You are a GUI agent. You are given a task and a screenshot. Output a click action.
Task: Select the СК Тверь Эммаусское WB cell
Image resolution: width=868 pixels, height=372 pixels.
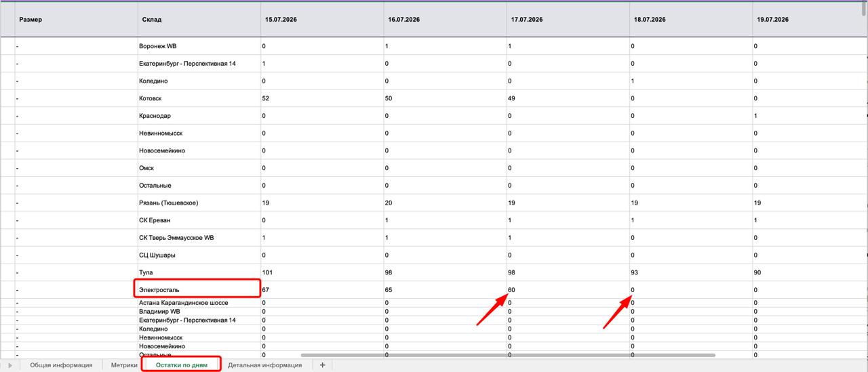point(199,238)
